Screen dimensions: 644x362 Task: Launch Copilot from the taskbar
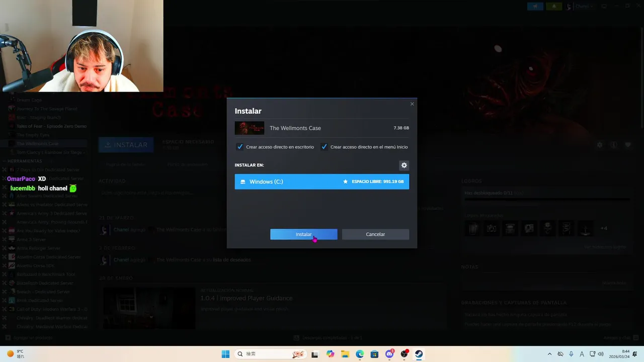coord(330,354)
